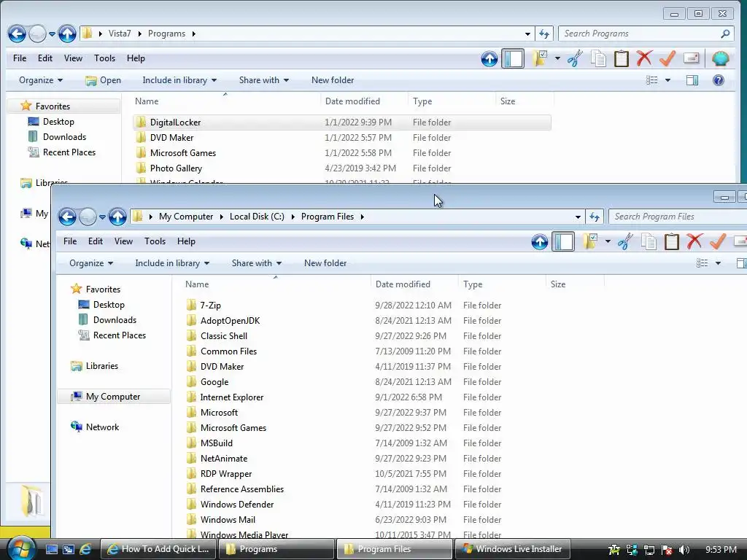The height and width of the screenshot is (560, 747).
Task: Open address bar history dropdown in Programs window
Action: (x=527, y=34)
